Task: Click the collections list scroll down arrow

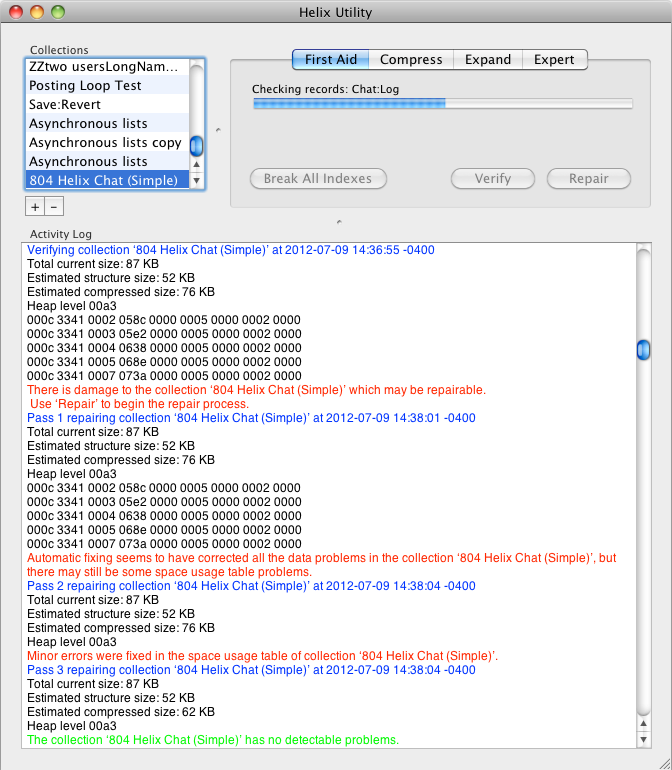Action: coord(197,180)
